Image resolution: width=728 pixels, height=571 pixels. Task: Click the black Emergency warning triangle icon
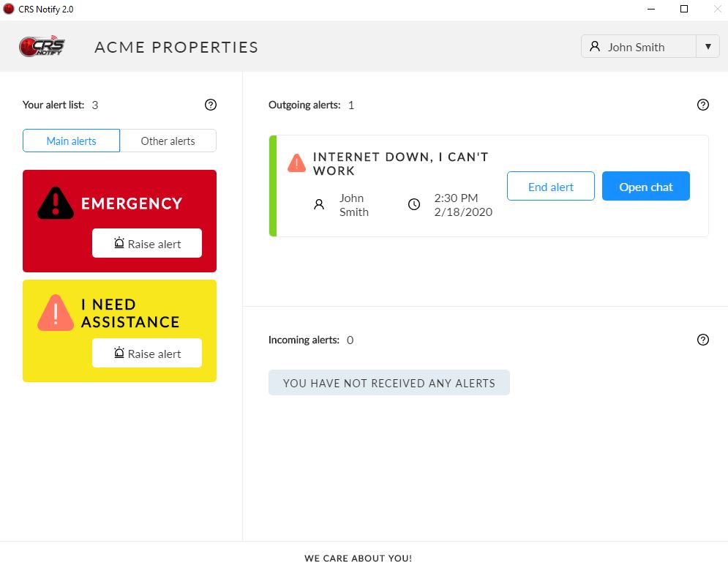click(56, 204)
